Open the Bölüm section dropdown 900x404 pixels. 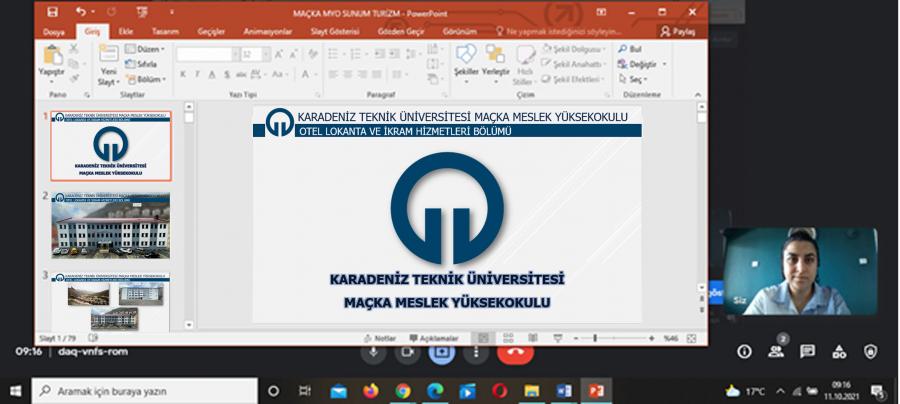(149, 79)
